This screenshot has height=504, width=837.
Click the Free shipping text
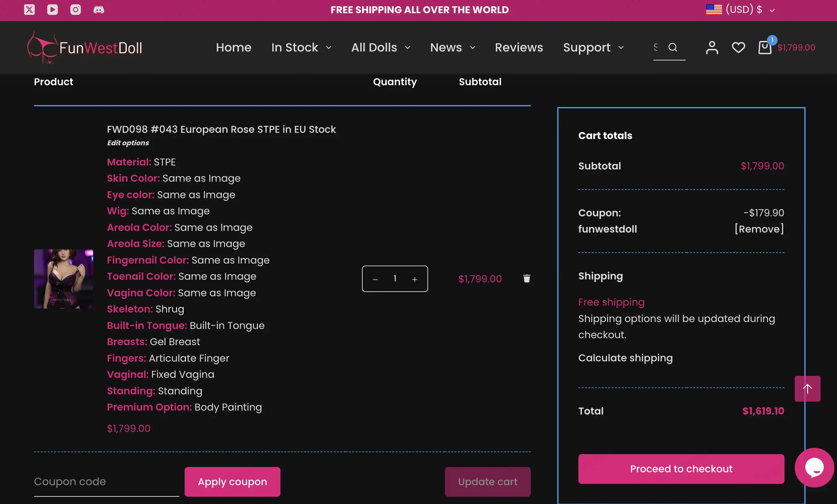tap(611, 302)
